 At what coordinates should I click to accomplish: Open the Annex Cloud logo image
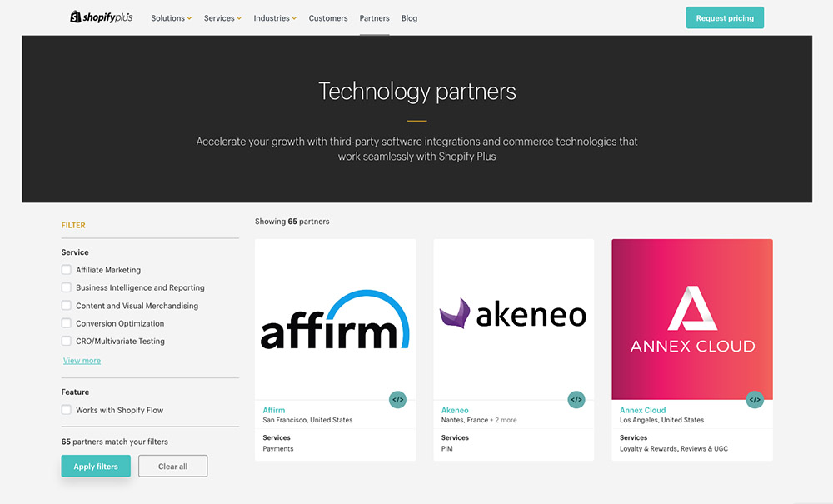tap(692, 319)
